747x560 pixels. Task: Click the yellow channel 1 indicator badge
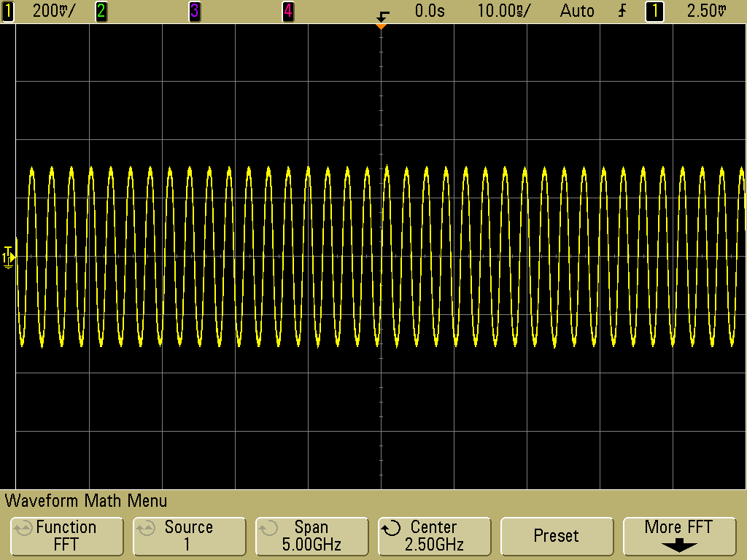click(8, 11)
